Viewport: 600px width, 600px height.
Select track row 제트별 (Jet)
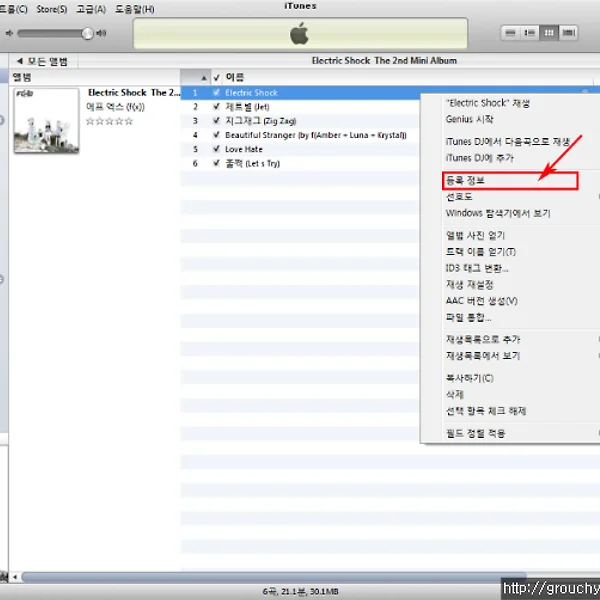[300, 106]
